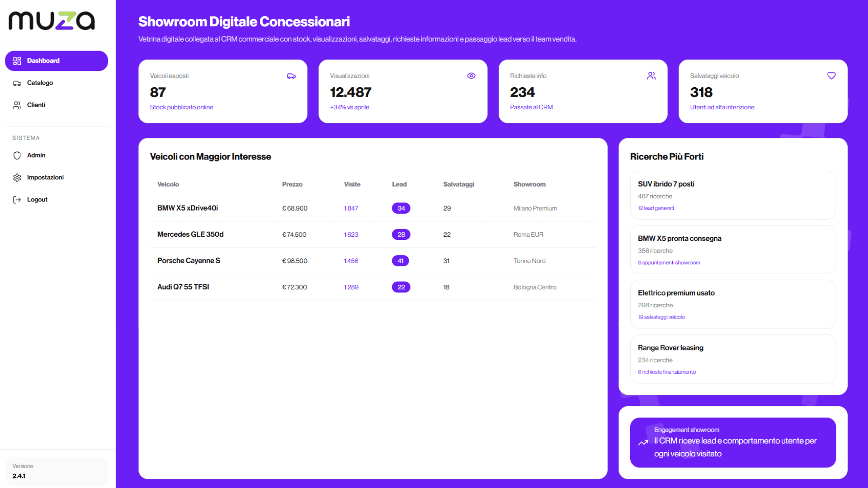The image size is (868, 488).
Task: Click the '487 ricerche' count
Action: [655, 197]
